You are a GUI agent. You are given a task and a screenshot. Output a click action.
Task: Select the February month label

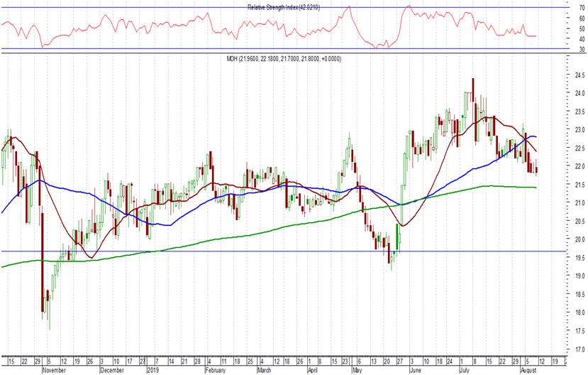(x=216, y=371)
